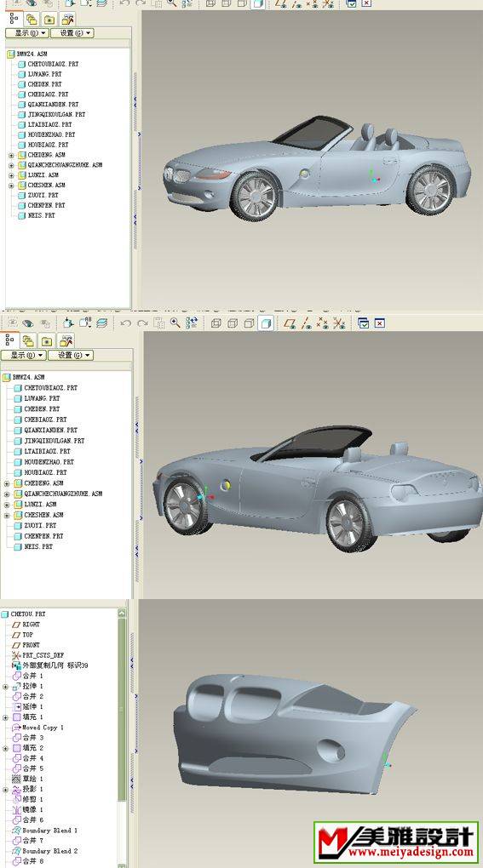
Task: Open the 设置 dropdown above the middle tree
Action: point(71,355)
